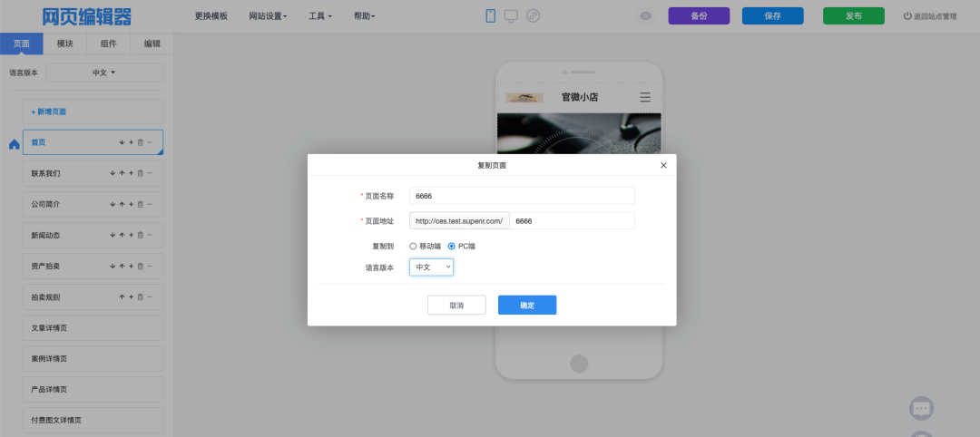980x437 pixels.
Task: Move 联系我们 page up
Action: point(122,173)
